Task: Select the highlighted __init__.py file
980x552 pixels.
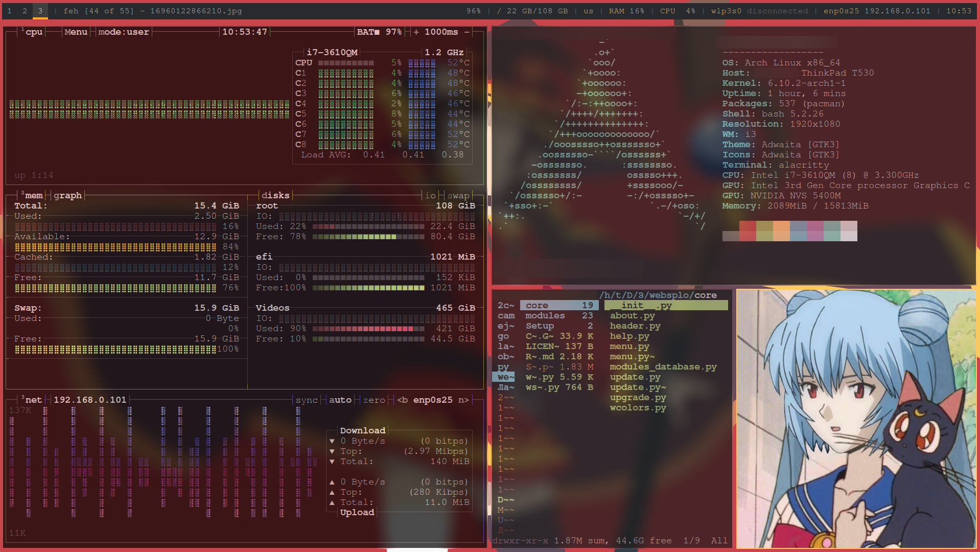Action: [x=666, y=305]
